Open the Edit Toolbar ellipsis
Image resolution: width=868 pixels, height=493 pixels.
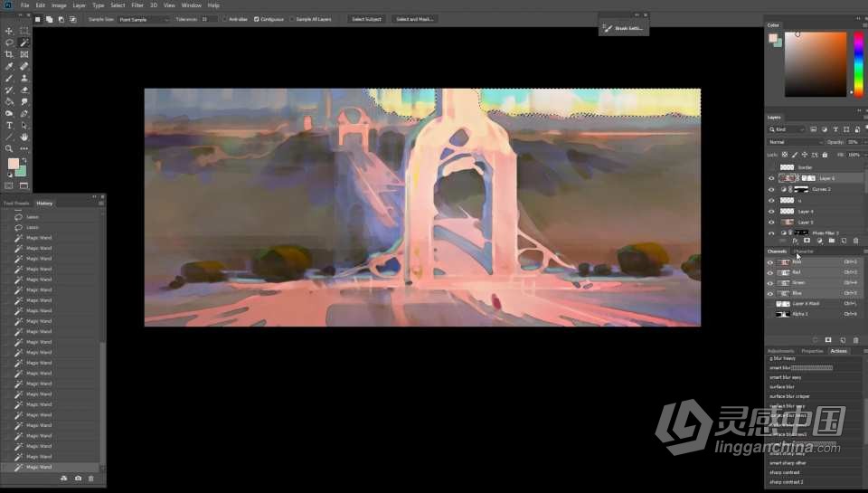(x=24, y=148)
